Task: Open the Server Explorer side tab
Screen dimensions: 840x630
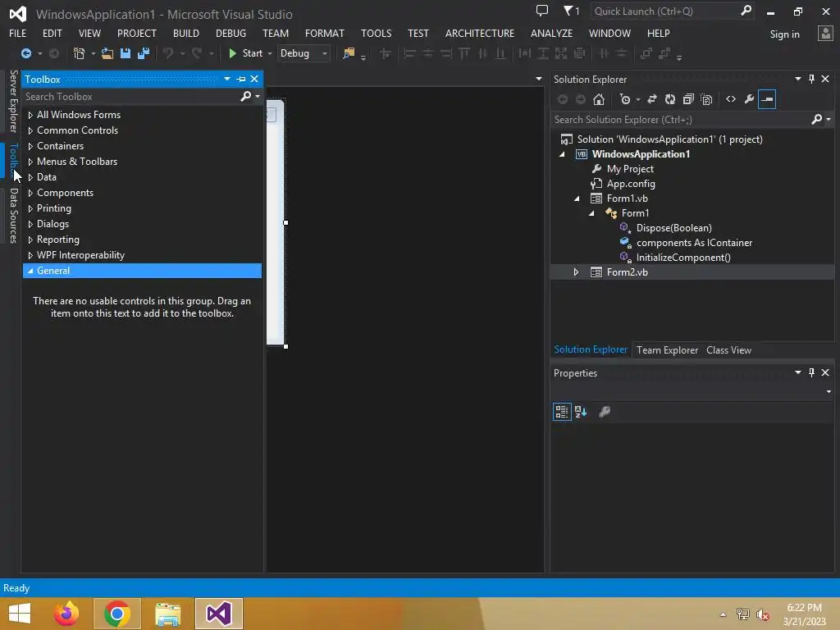Action: 13,101
